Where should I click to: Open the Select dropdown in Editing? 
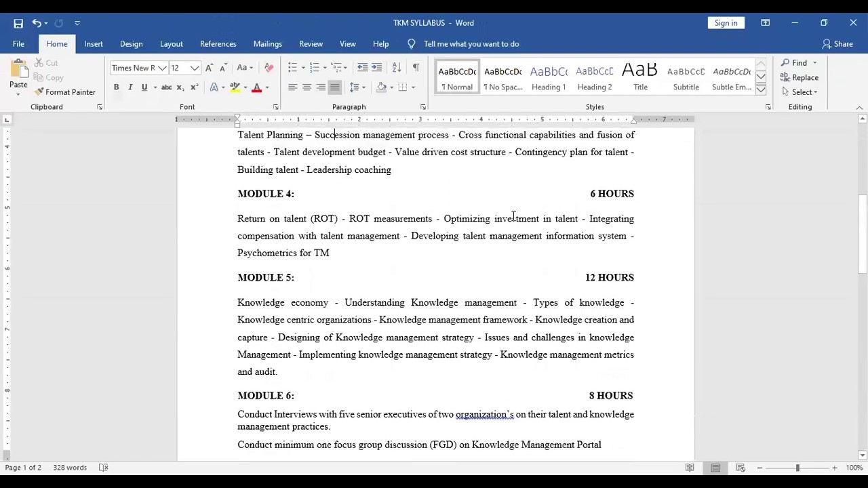coord(799,92)
